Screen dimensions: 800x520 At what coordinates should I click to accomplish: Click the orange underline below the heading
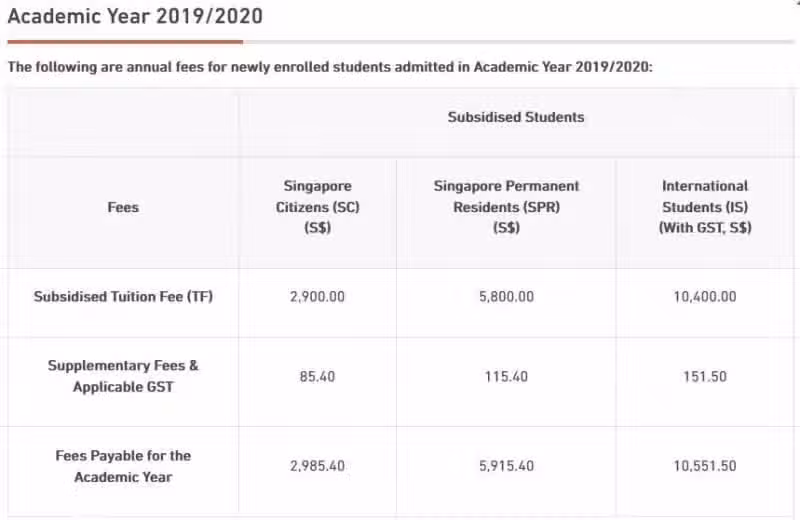(125, 42)
